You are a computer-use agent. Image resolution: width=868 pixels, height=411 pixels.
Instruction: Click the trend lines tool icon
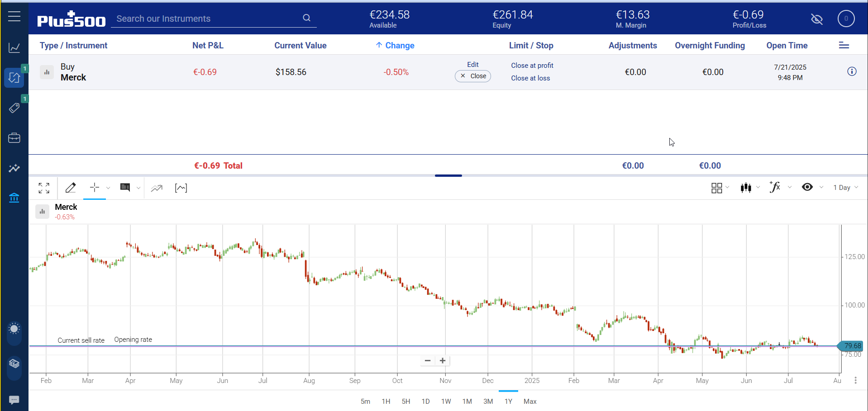coord(157,188)
